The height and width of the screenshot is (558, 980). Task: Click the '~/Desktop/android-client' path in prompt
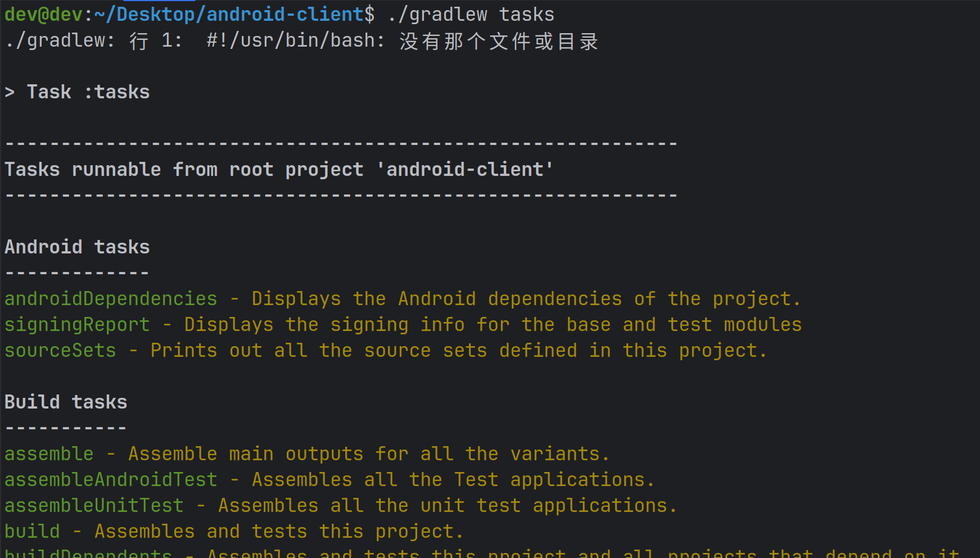229,15
